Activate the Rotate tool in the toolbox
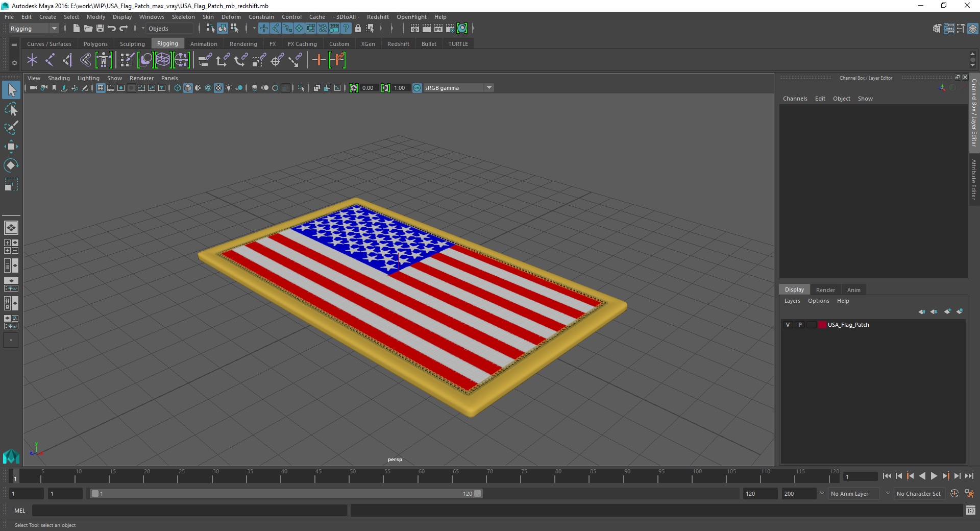 11,165
